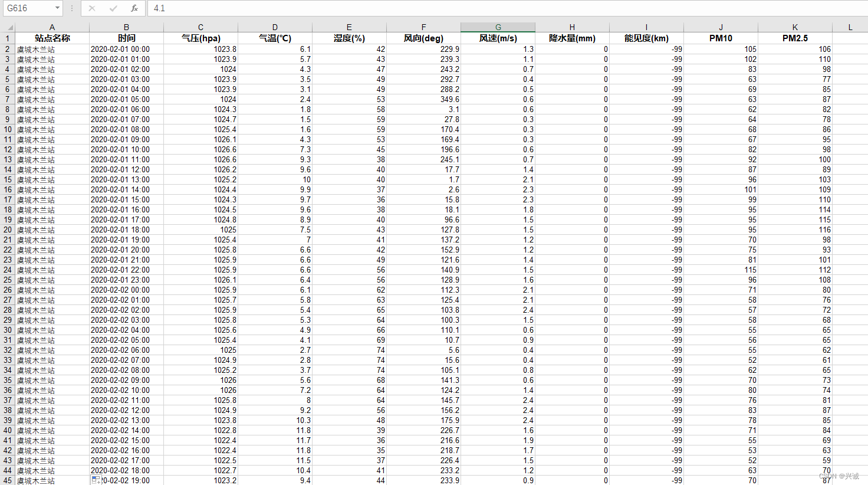Image resolution: width=868 pixels, height=485 pixels.
Task: Select column B header
Action: pyautogui.click(x=126, y=27)
